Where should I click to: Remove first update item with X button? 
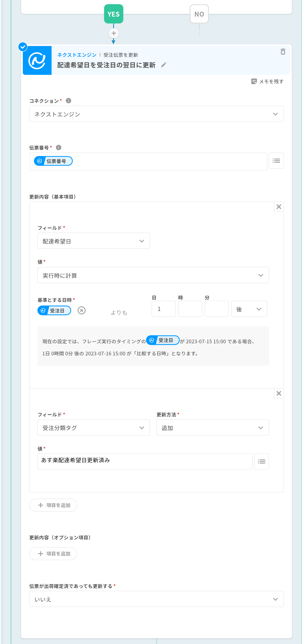point(279,207)
